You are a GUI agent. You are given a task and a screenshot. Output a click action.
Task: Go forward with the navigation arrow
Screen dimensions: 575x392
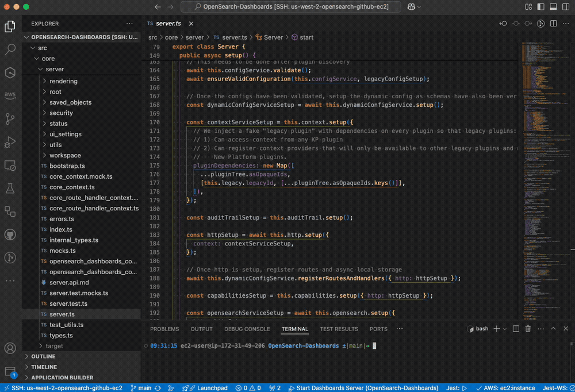point(171,6)
